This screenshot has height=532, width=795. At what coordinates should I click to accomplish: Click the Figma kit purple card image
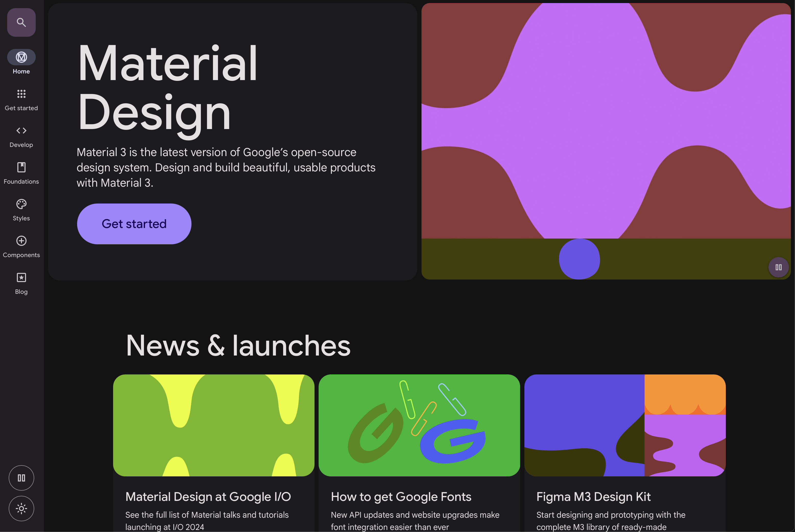(625, 425)
